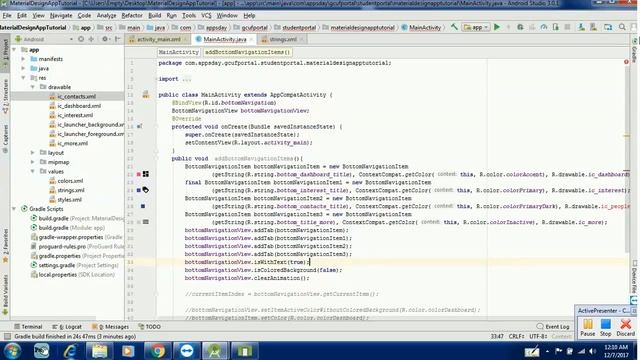Screen dimensions: 640x360
Task: Open Project panel gear settings icon
Action: pos(105,39)
